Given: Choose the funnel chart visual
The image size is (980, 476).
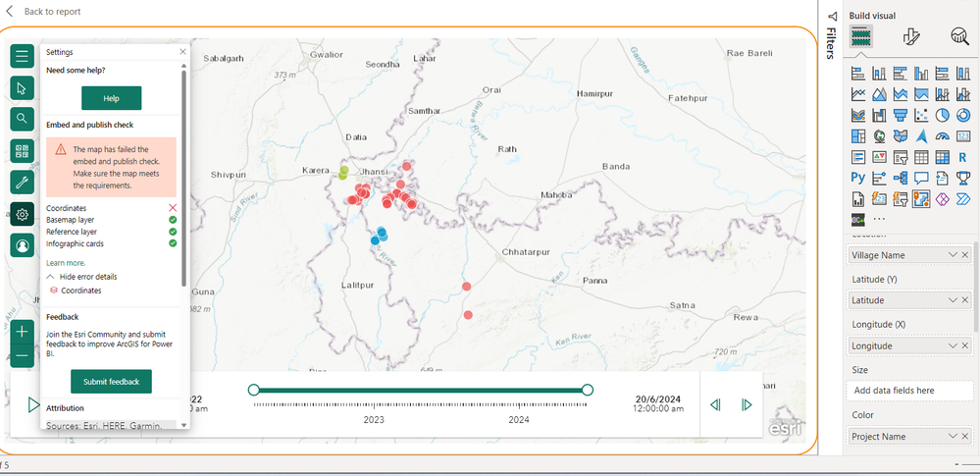Looking at the screenshot, I should (900, 115).
